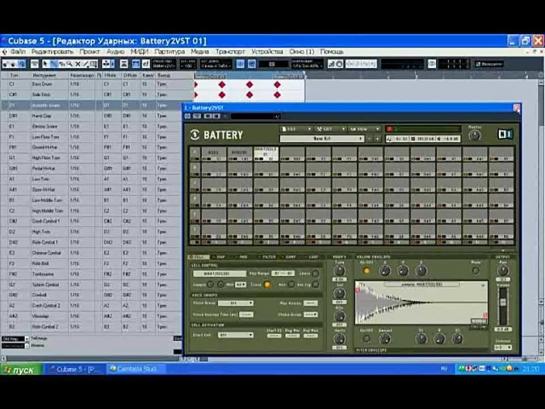Switch to the LOOP tab in Battery

(314, 257)
